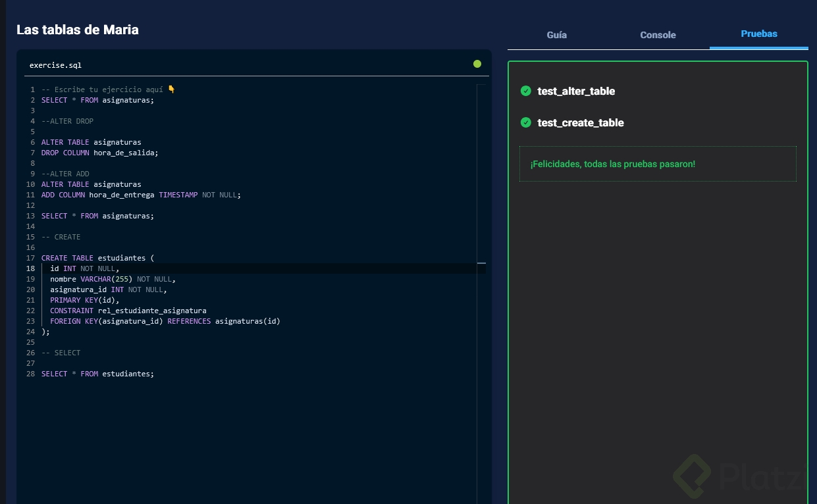Place cursor on DROP COLUMN hora_de_salida line

click(x=99, y=153)
